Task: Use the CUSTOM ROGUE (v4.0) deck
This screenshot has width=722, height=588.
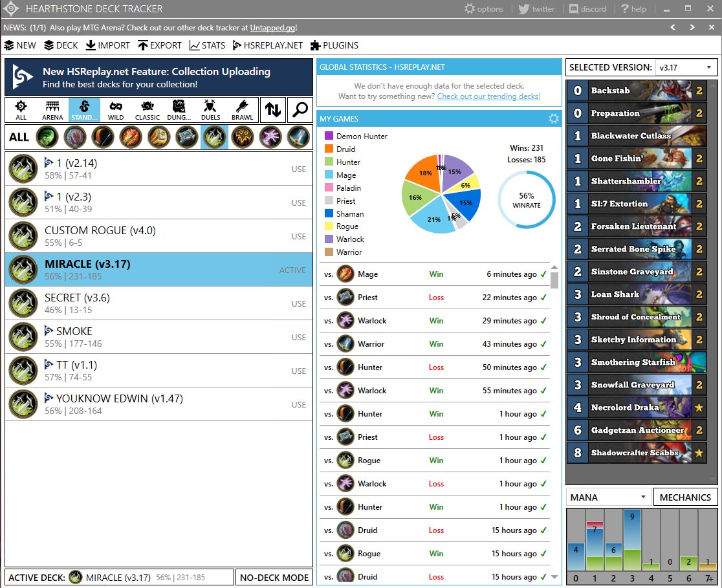Action: [298, 236]
